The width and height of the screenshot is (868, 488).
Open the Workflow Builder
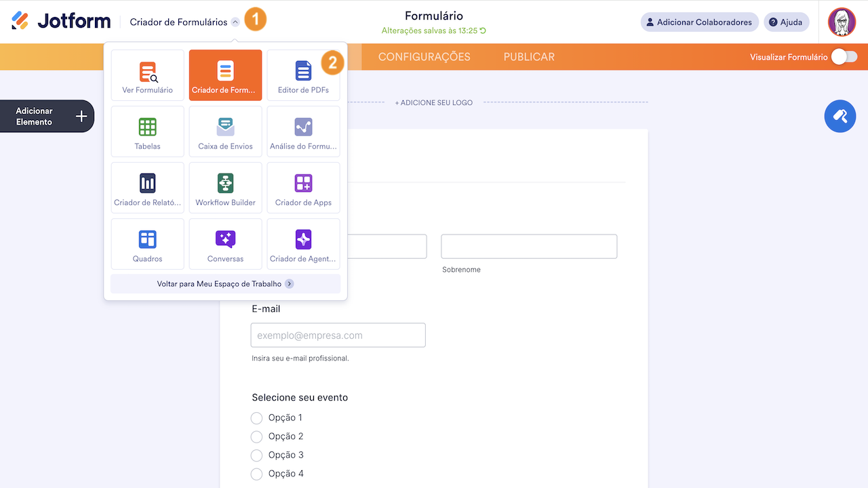tap(225, 187)
